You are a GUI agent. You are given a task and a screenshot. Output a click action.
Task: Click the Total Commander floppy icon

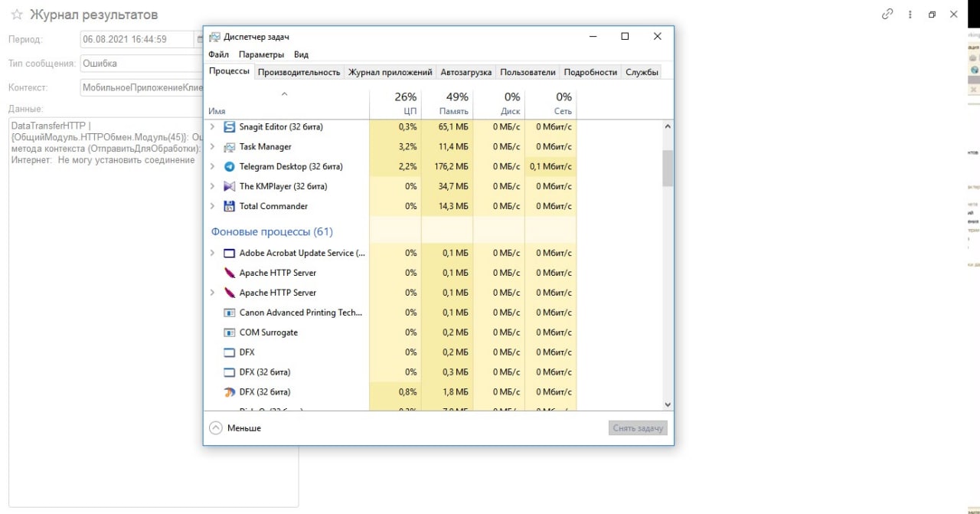(229, 206)
